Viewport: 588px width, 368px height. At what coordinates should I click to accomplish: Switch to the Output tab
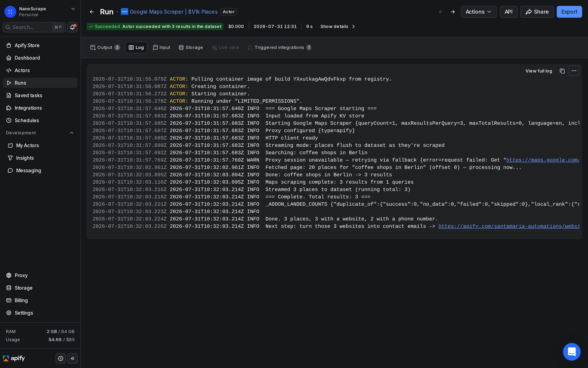[105, 47]
